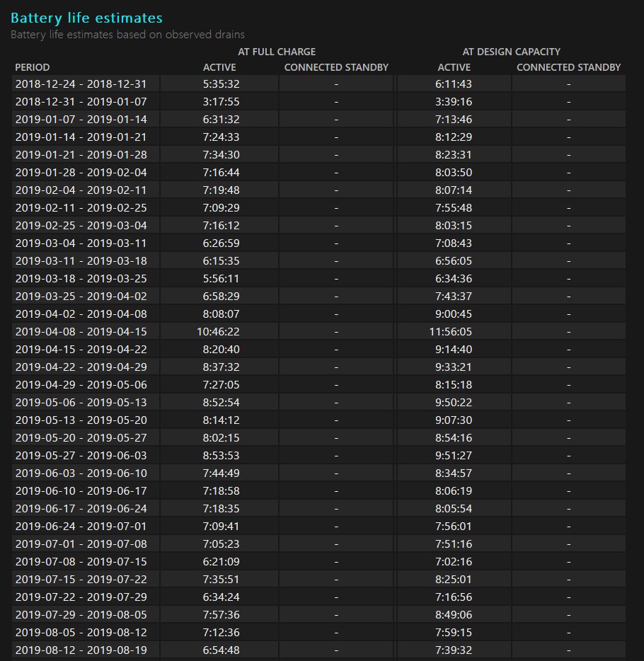Click the 11:56:05 design capacity value

coord(451,332)
